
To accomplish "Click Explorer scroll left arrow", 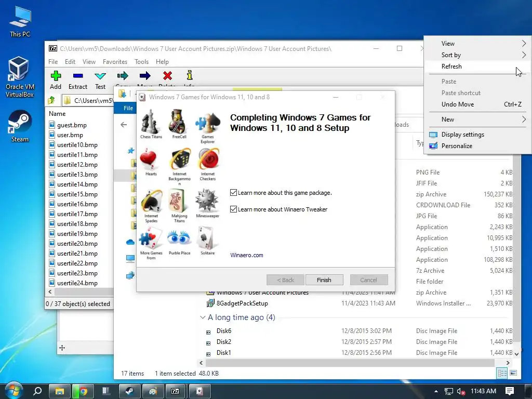I will [x=201, y=363].
